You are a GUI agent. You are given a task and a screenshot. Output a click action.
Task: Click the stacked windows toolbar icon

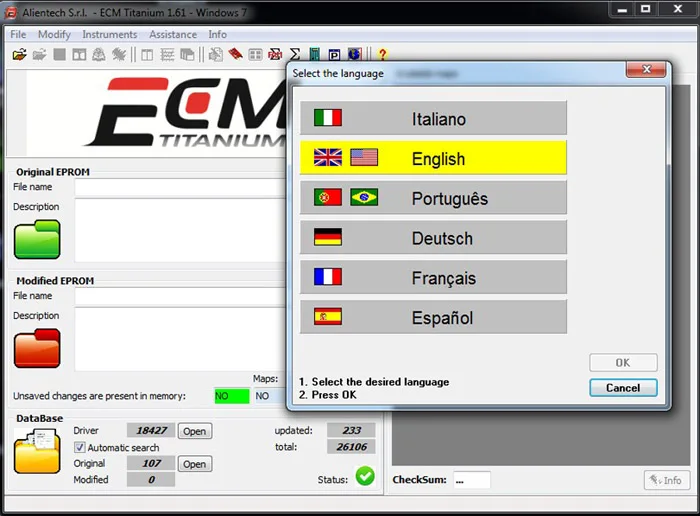pyautogui.click(x=187, y=55)
